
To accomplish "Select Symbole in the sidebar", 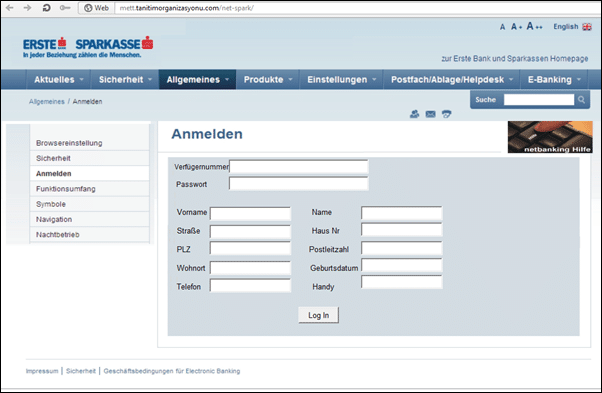I will pyautogui.click(x=89, y=204).
